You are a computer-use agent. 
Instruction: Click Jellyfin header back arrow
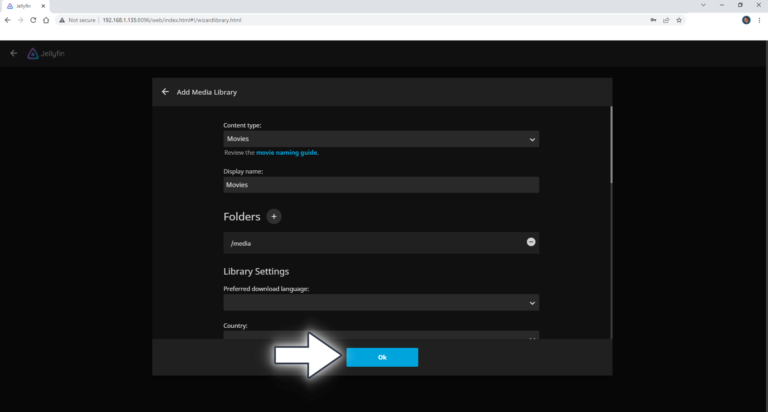(x=14, y=53)
